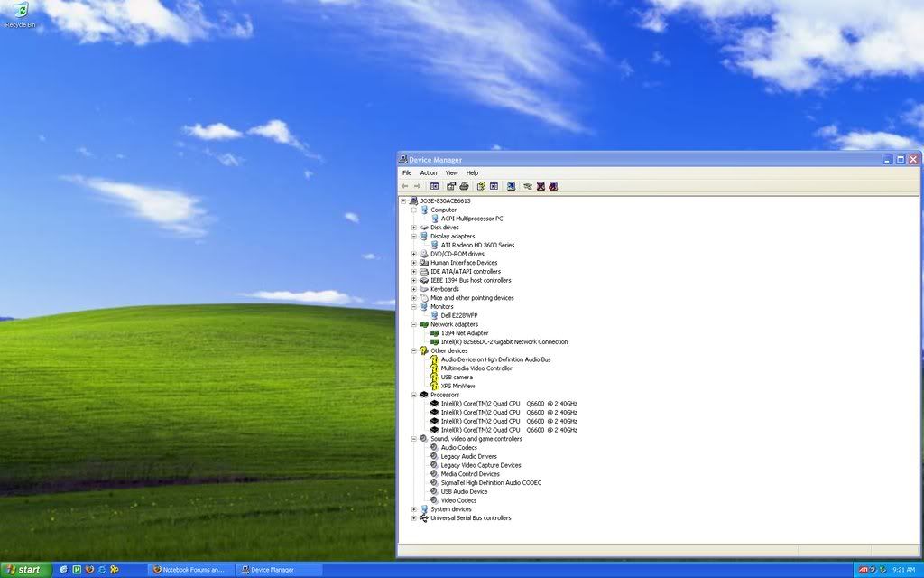Collapse Sound, video and game controllers

[x=413, y=440]
